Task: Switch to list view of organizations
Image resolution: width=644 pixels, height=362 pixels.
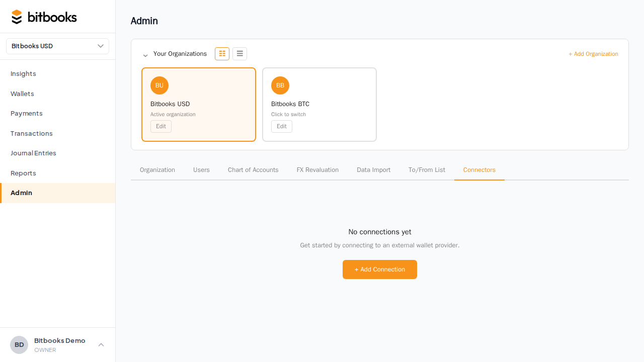Action: (x=239, y=54)
